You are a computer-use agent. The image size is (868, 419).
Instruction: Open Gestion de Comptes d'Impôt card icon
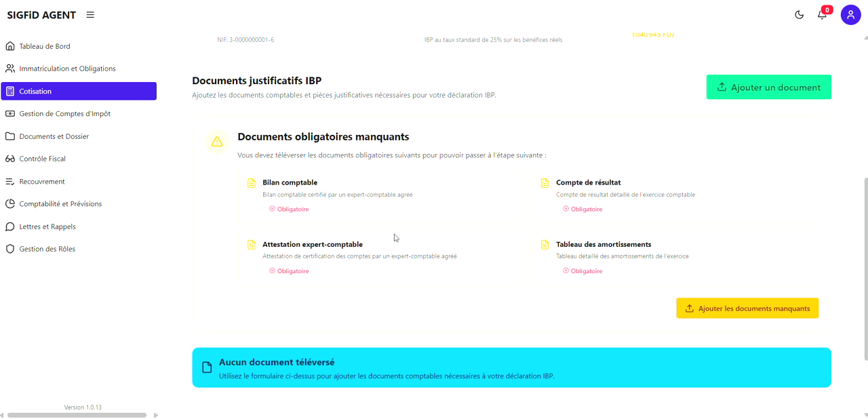(x=9, y=113)
